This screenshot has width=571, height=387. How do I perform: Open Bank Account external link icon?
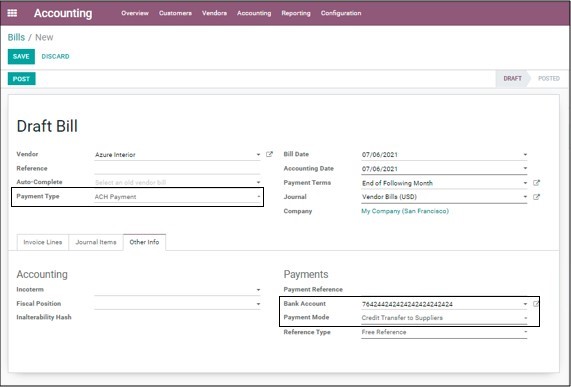(x=536, y=304)
